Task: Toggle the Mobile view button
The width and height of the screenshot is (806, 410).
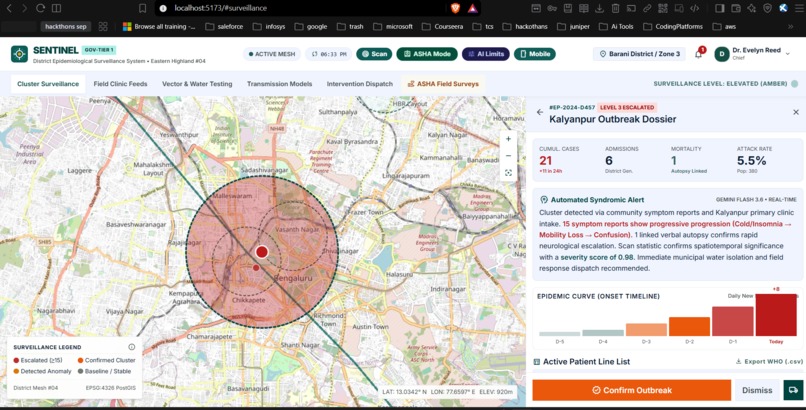Action: coord(535,54)
